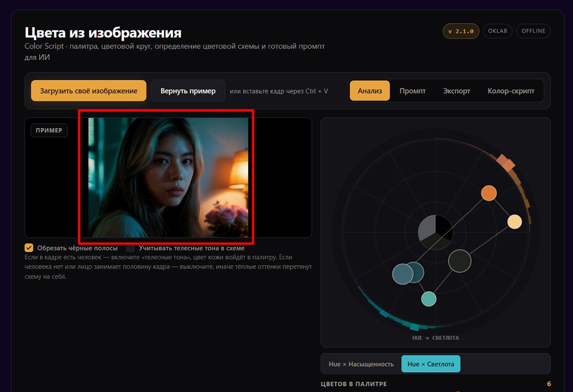Viewport: 573px width, 392px height.
Task: Select the bright teal color node on the wheel
Action: tap(429, 299)
